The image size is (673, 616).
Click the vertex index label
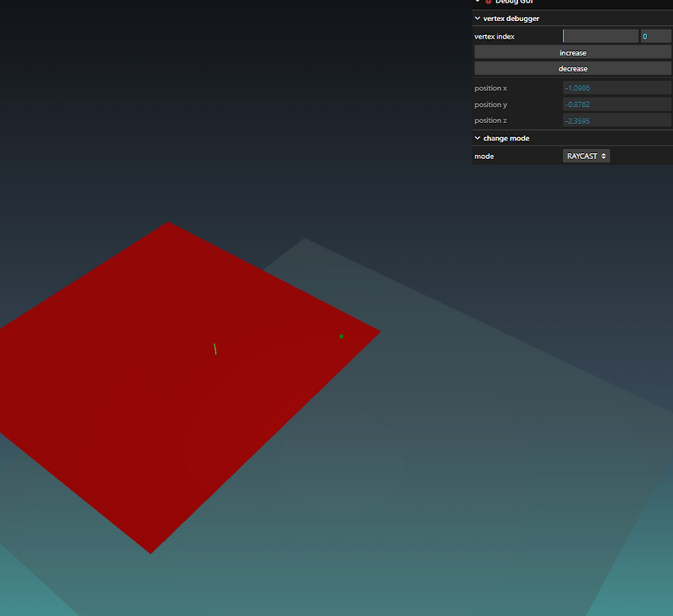494,36
